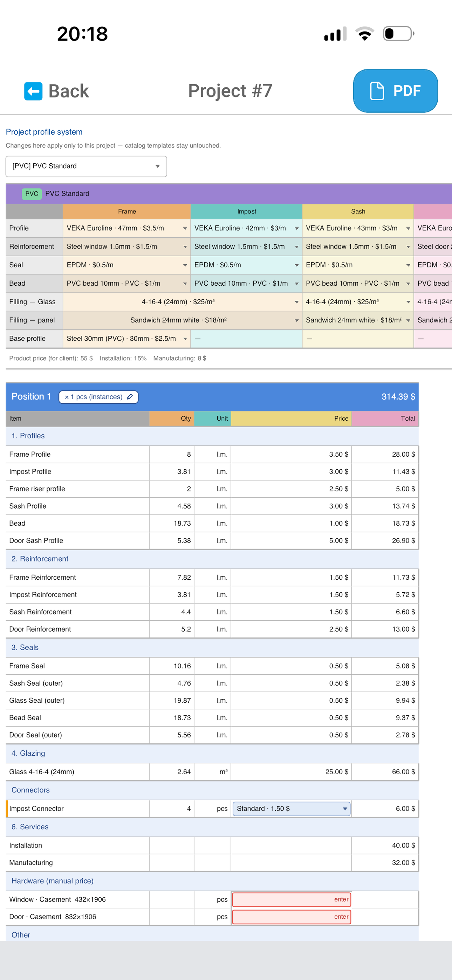Tap the Wi-Fi status icon
Screen dimensions: 452x980
pyautogui.click(x=364, y=34)
